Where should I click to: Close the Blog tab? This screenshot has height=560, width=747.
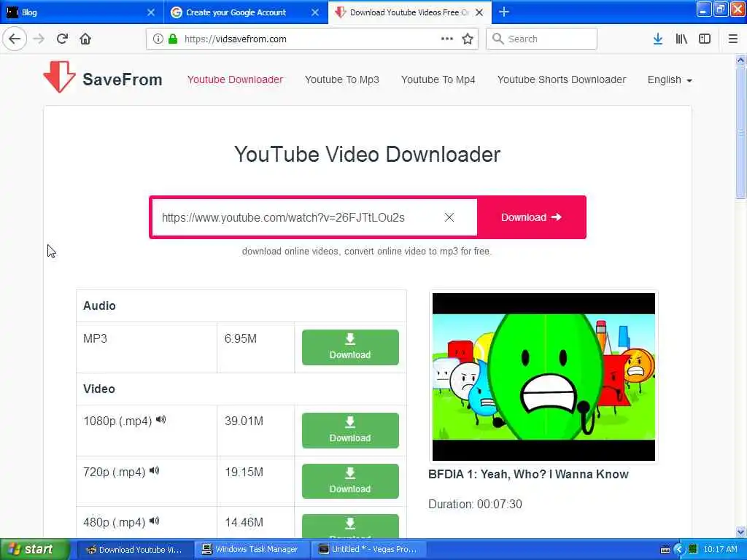pos(151,12)
